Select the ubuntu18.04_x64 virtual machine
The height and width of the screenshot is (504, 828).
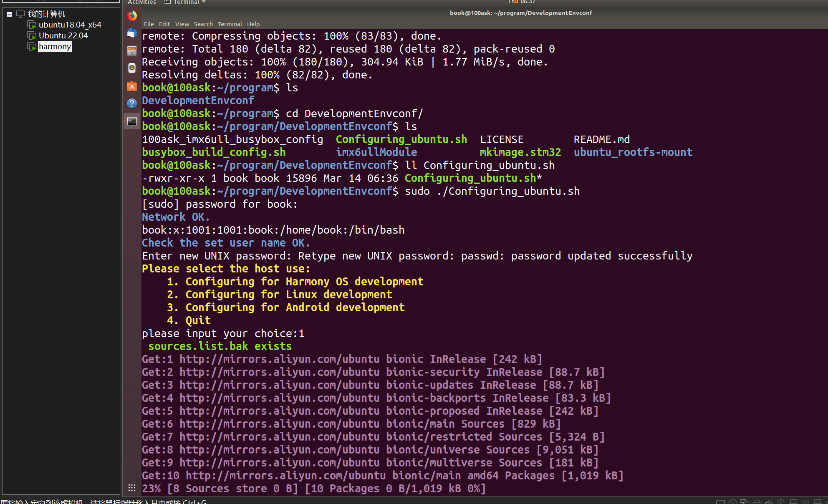click(70, 25)
